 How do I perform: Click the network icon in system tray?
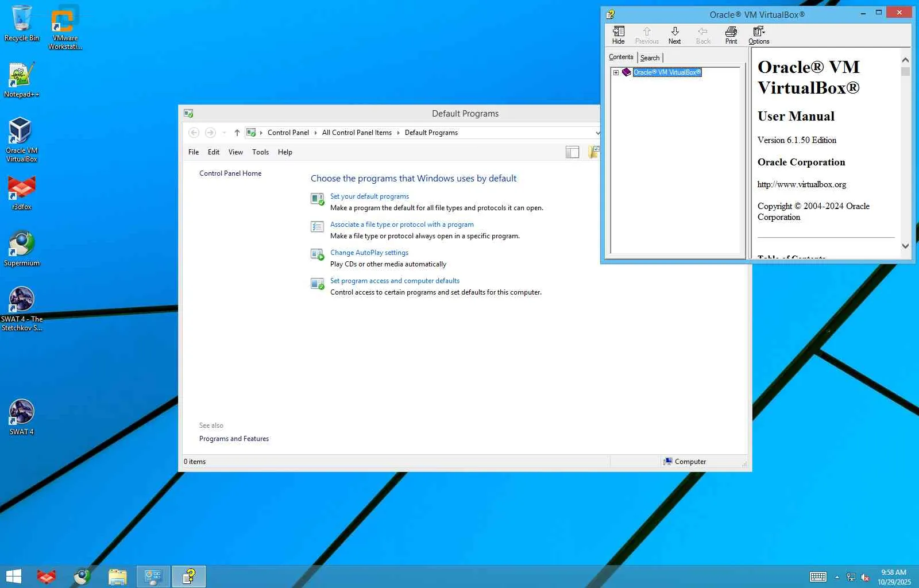click(x=851, y=577)
